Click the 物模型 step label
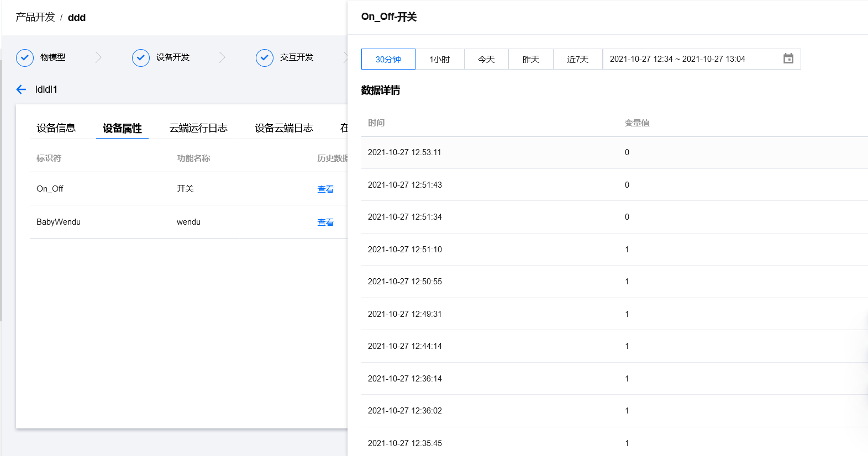 click(x=53, y=57)
